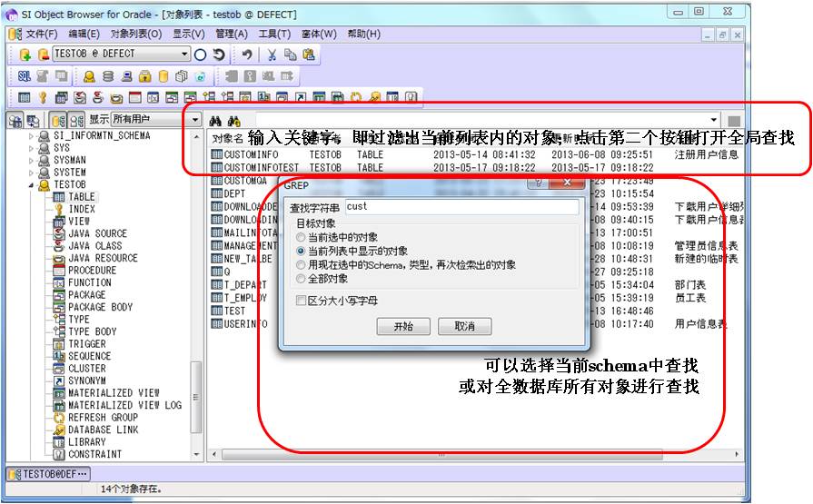Image resolution: width=813 pixels, height=504 pixels.
Task: Click the undo arrow icon
Action: pos(247,54)
